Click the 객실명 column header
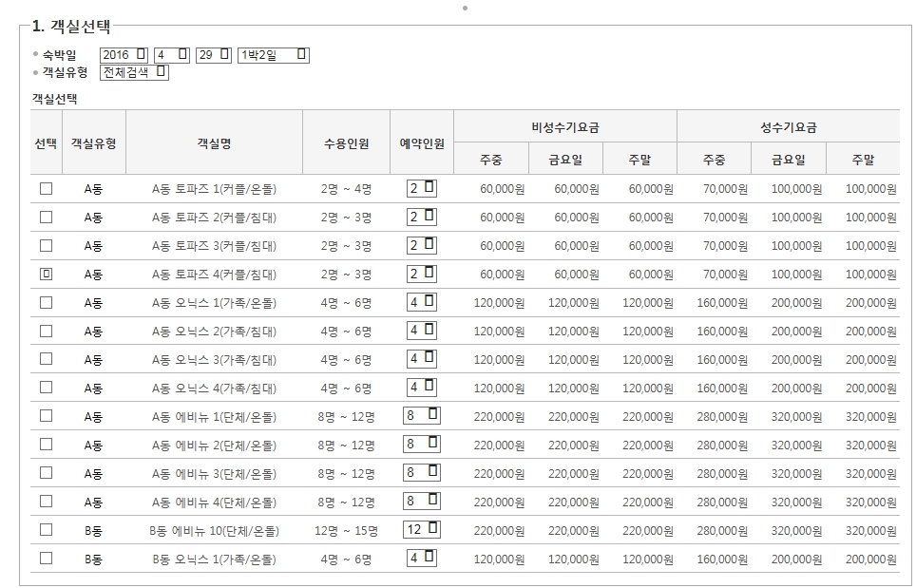This screenshot has height=588, width=916. pos(215,142)
